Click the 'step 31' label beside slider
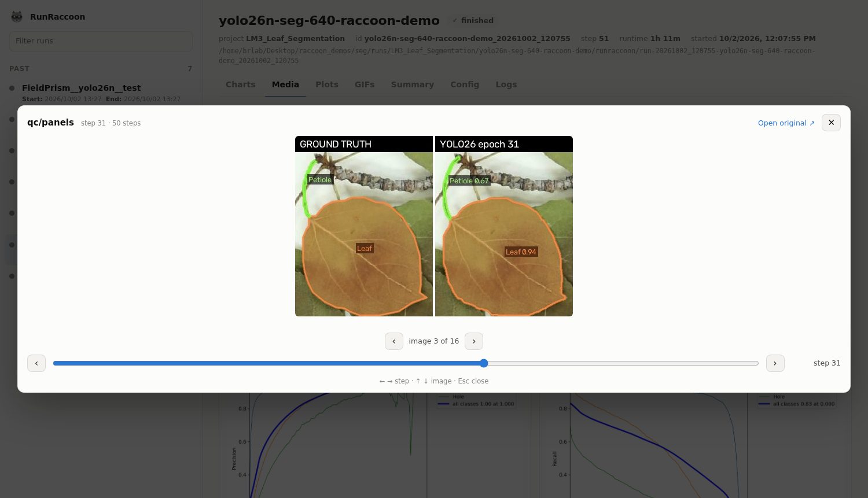Viewport: 868px width, 498px height. 827,363
